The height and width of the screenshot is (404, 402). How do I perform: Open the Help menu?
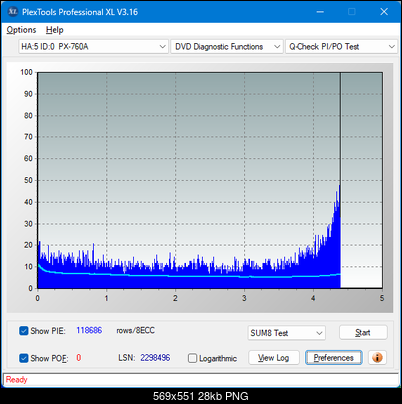pyautogui.click(x=55, y=30)
